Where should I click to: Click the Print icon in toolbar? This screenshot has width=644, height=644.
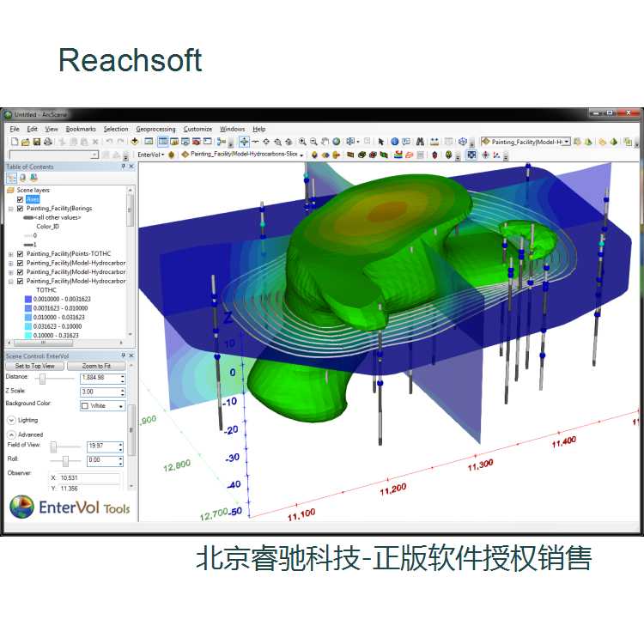click(x=48, y=142)
